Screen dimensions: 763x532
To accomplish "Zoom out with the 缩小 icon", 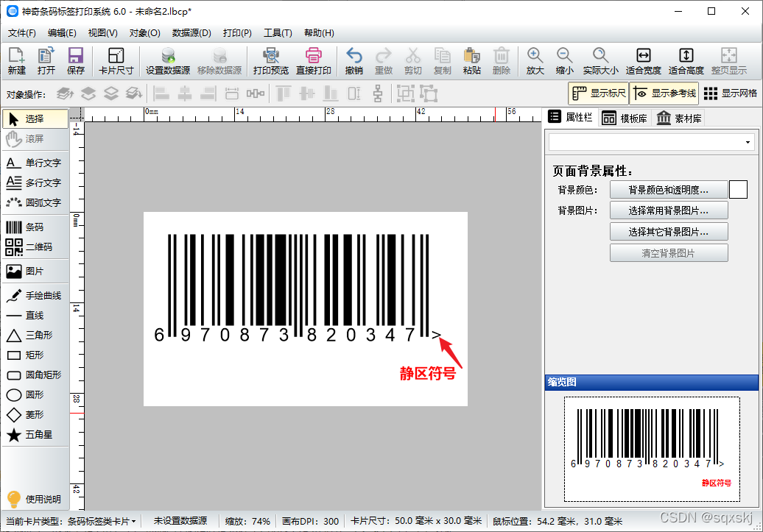I will pos(564,61).
